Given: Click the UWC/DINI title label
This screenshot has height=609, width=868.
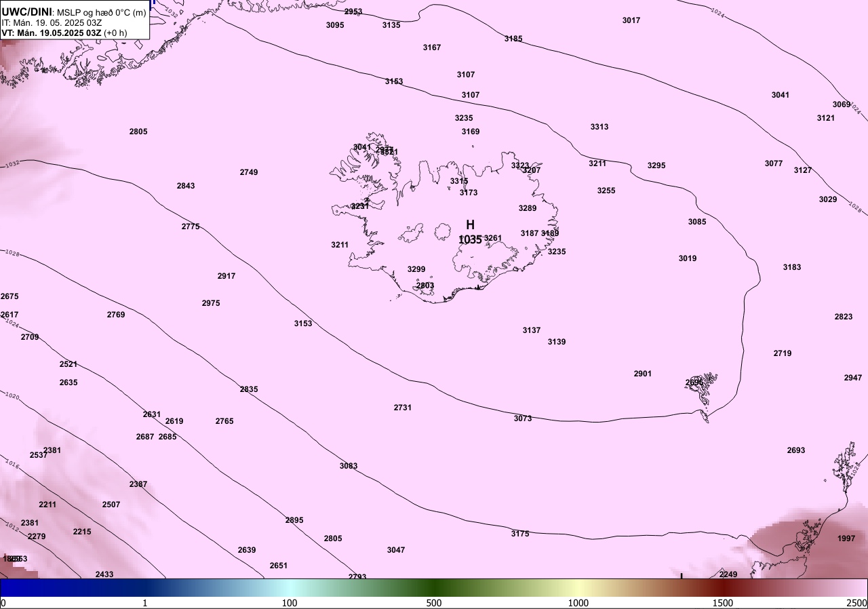Looking at the screenshot, I should pos(27,12).
